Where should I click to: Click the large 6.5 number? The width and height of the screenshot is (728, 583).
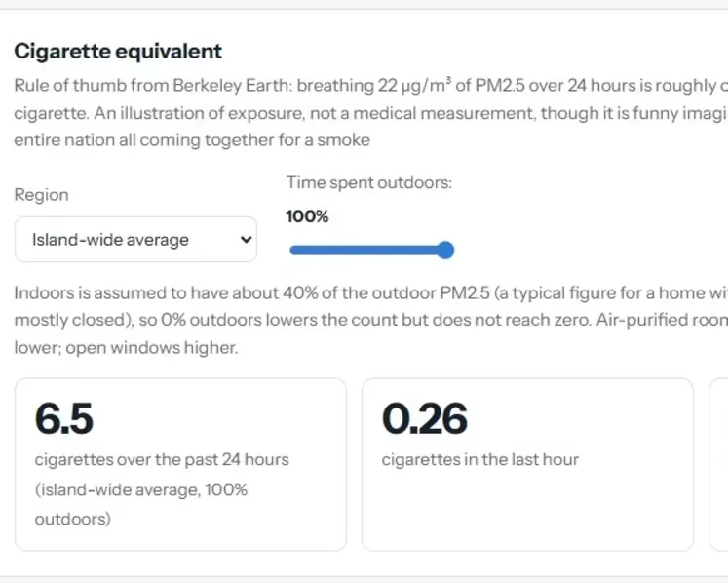pos(64,418)
